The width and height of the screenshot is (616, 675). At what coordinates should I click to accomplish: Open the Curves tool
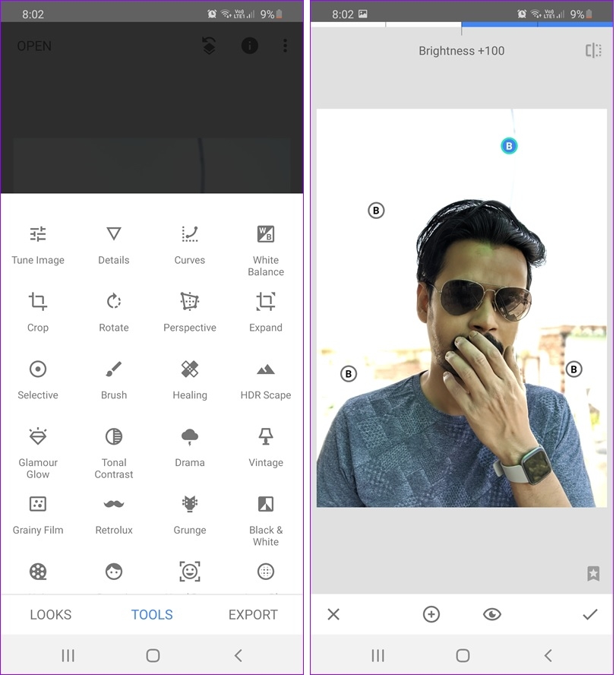tap(190, 246)
